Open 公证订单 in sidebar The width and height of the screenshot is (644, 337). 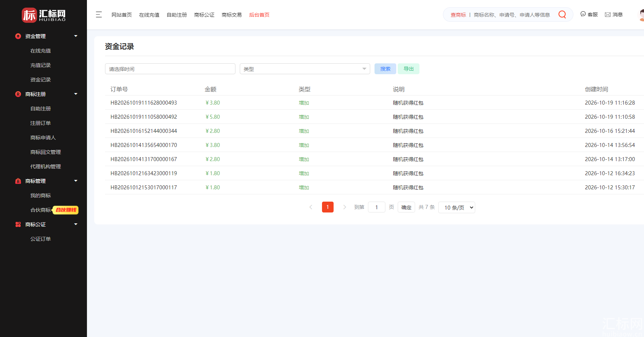[x=41, y=239]
